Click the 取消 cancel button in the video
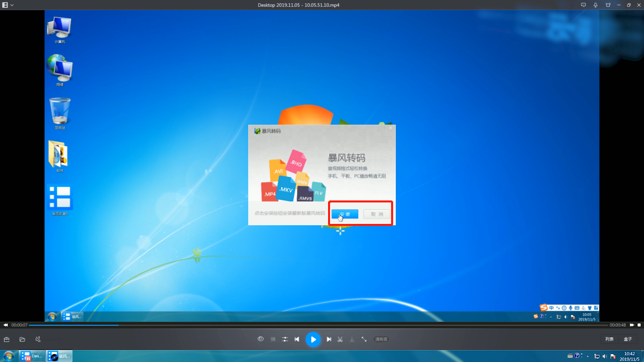The height and width of the screenshot is (362, 644). tap(376, 214)
